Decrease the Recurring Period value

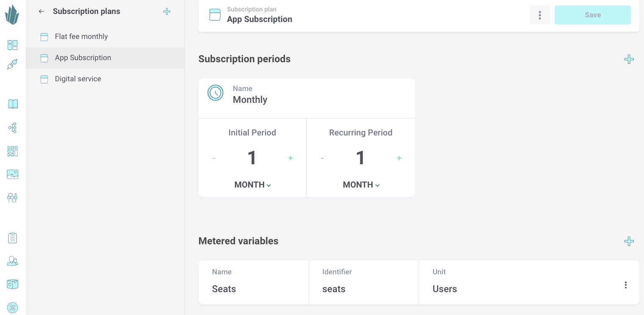point(322,158)
